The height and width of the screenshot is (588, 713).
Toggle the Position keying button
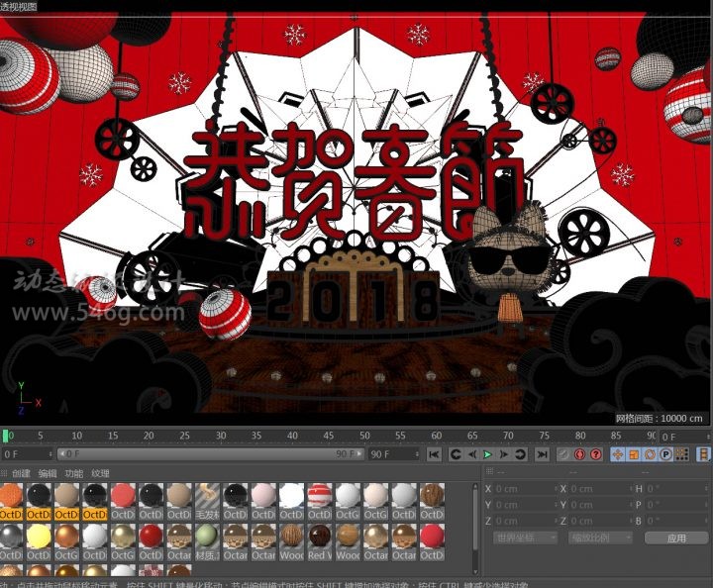pyautogui.click(x=618, y=454)
